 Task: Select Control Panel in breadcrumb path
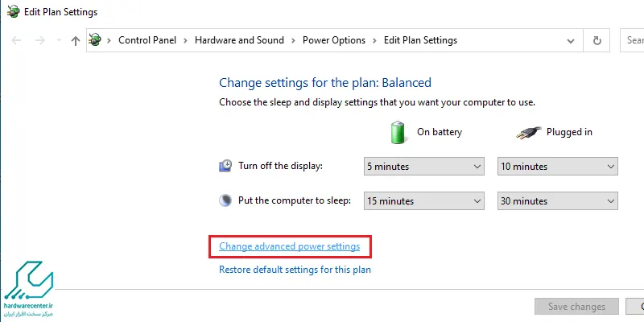click(147, 40)
